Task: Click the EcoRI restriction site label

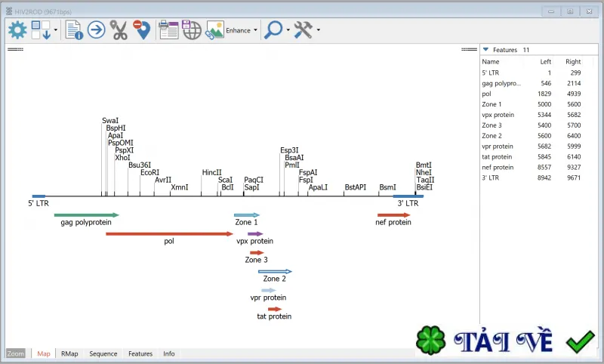Action: [149, 173]
